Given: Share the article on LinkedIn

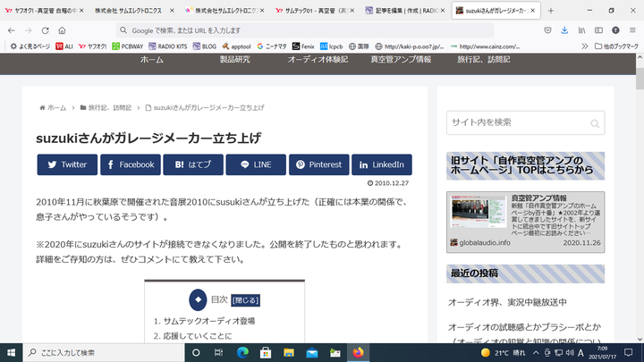Looking at the screenshot, I should point(382,164).
